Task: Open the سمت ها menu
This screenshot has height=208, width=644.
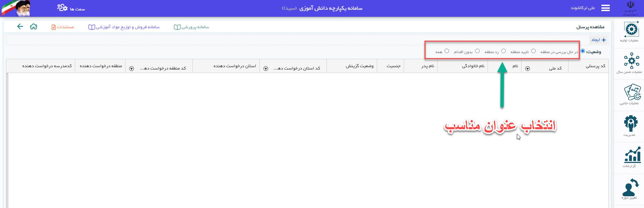Action: click(71, 8)
